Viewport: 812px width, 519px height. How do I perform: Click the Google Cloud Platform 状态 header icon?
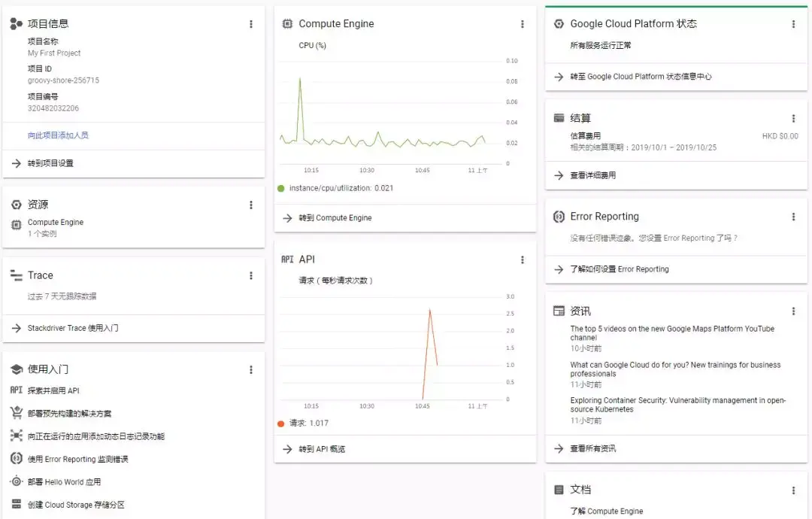[x=559, y=23]
